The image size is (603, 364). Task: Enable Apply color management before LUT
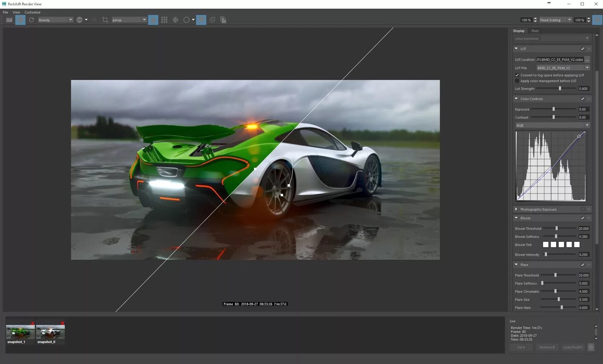coord(517,81)
